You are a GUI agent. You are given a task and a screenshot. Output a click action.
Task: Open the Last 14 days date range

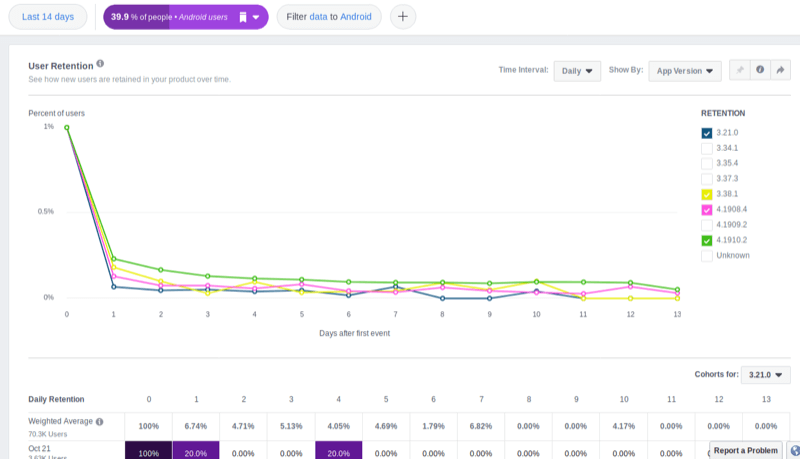click(x=48, y=17)
